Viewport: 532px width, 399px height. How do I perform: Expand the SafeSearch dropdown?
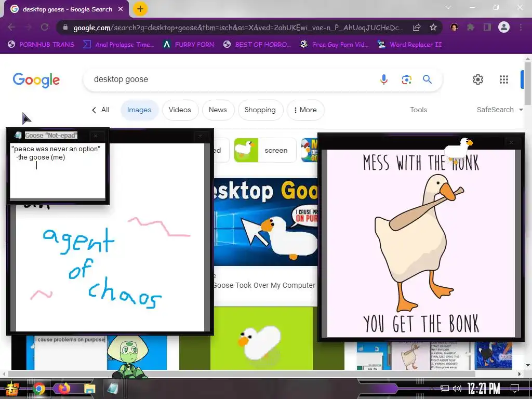500,110
